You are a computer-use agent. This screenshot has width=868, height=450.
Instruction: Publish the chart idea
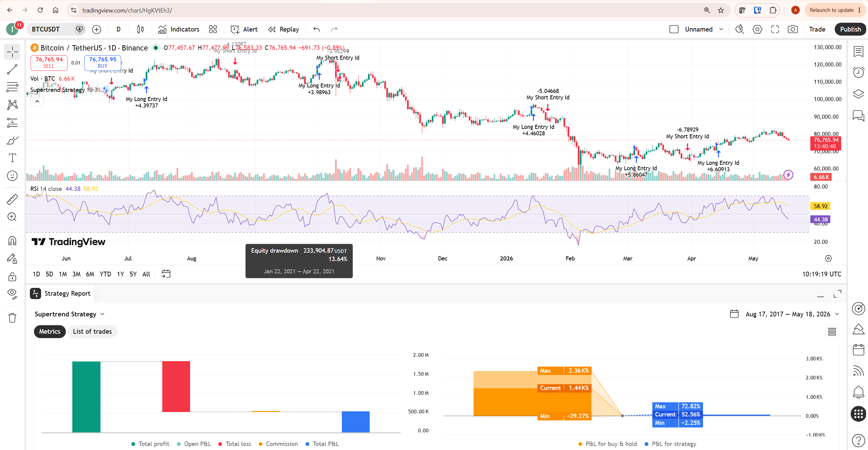click(850, 30)
